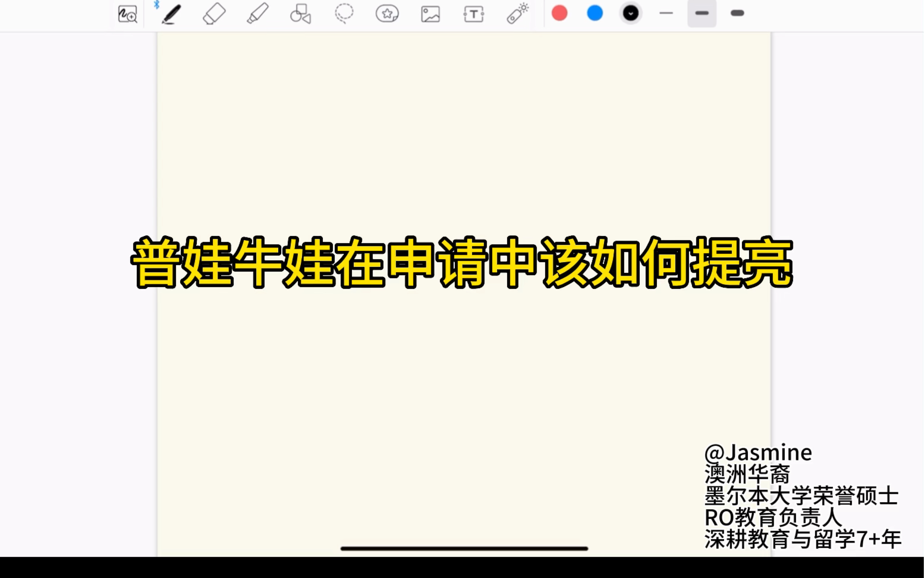
Task: Choose the red pen color
Action: [x=559, y=13]
